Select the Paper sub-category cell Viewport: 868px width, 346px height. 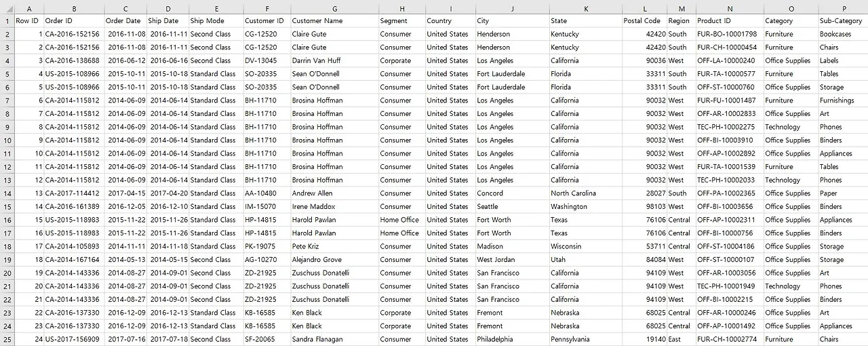click(843, 193)
